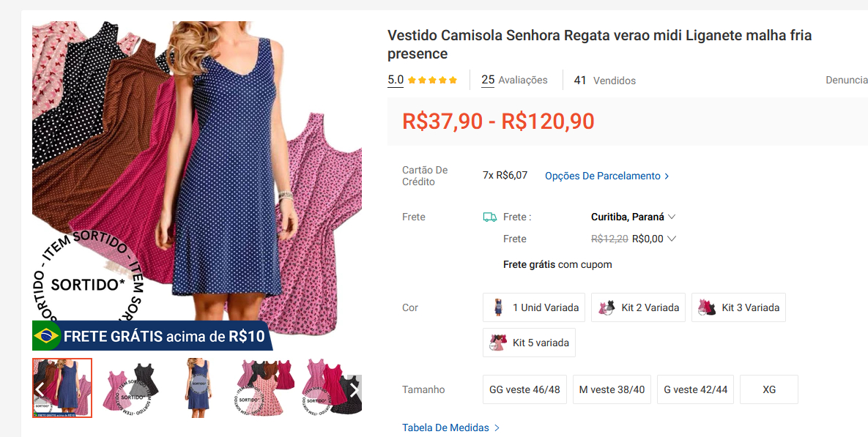
Task: Click the five-star rating icons
Action: click(432, 81)
